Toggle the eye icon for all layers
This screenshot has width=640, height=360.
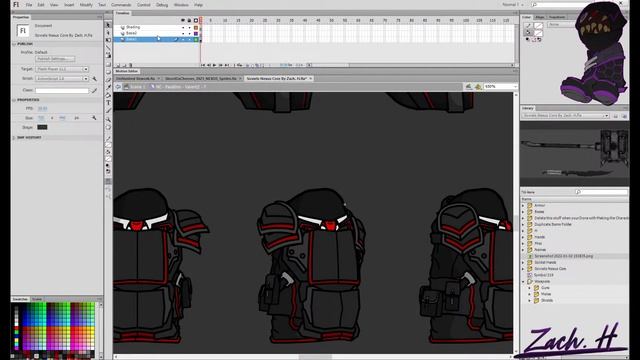tap(182, 20)
